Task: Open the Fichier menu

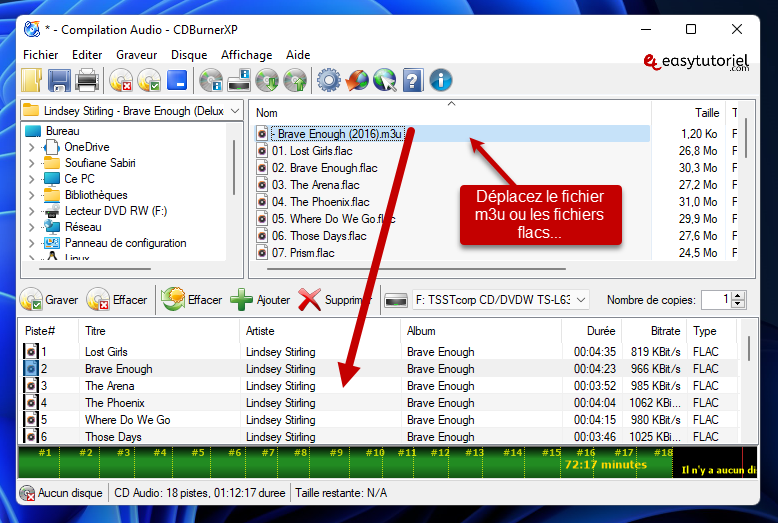Action: click(41, 55)
